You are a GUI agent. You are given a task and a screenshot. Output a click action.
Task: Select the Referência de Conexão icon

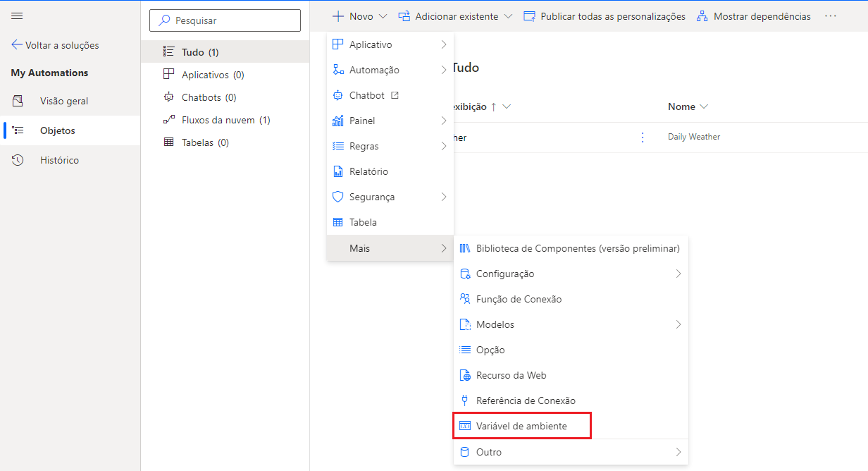[x=466, y=400]
